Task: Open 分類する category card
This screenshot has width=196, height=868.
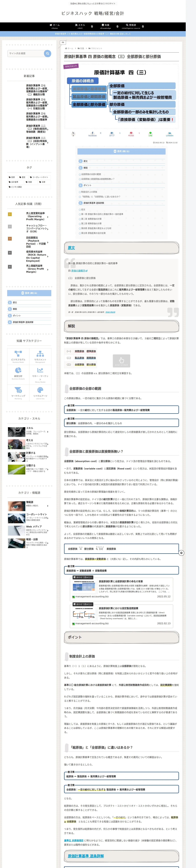Action: (29, 469)
